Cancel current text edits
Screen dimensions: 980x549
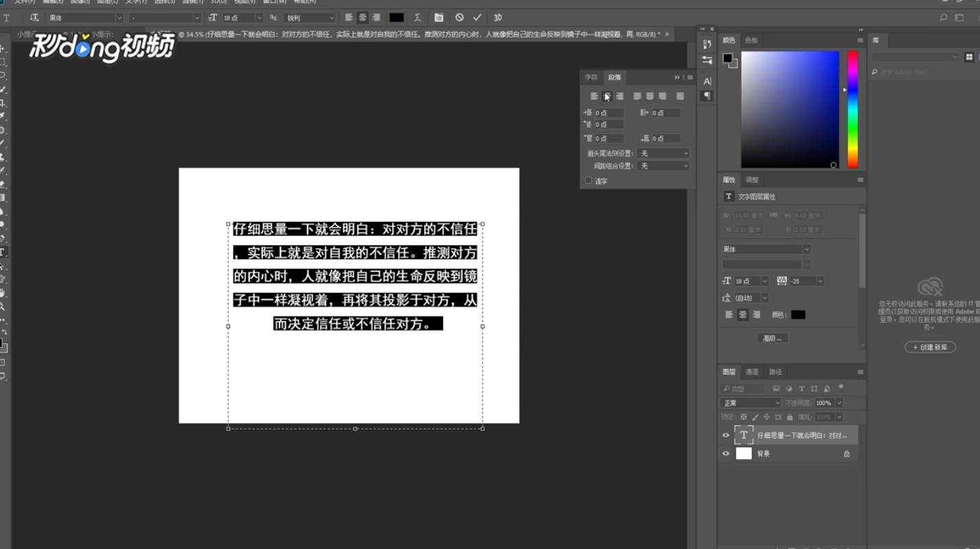pos(459,18)
